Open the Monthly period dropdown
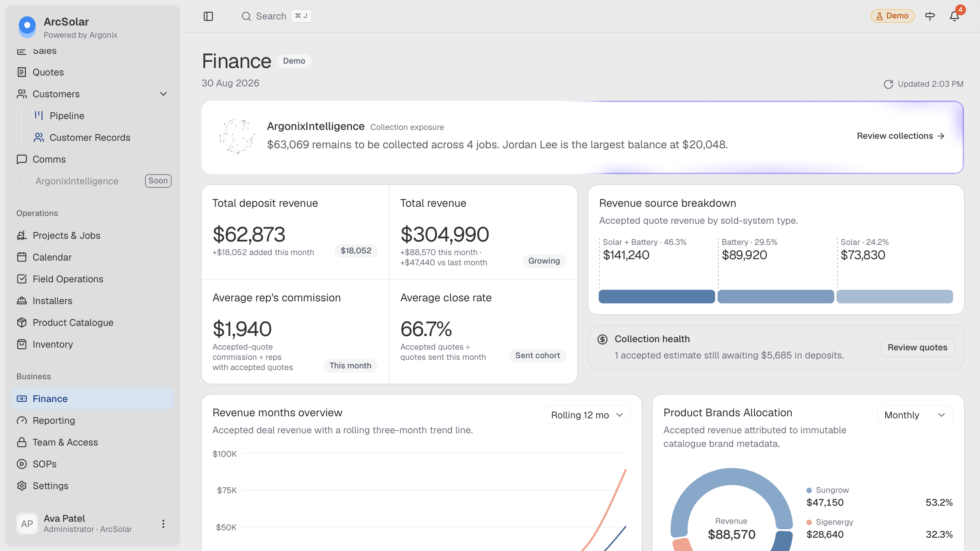Screen dimensions: 980x551 pos(915,415)
